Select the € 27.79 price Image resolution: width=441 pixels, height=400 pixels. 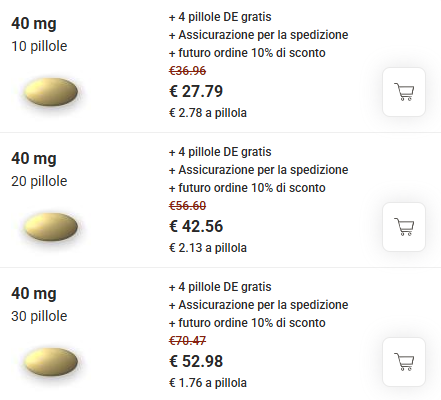[x=196, y=91]
